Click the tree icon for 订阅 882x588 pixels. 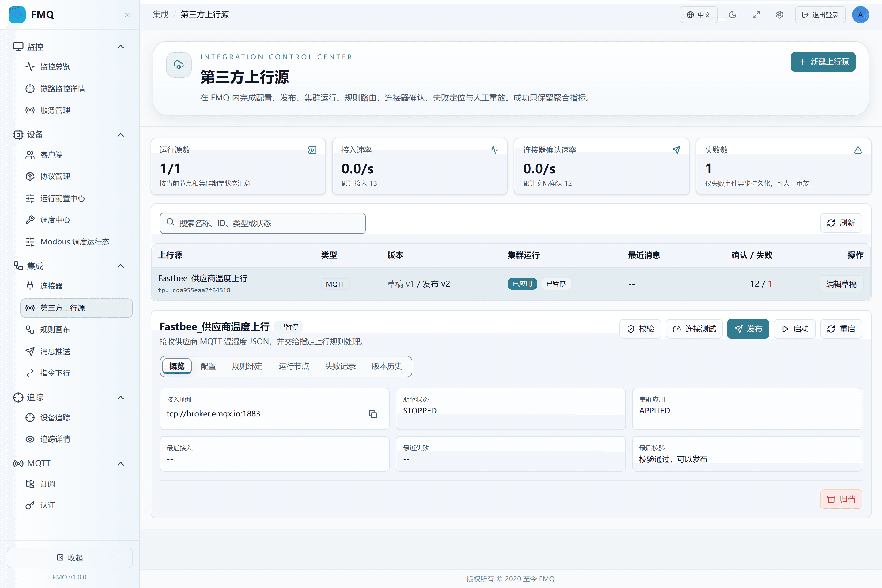pyautogui.click(x=30, y=484)
